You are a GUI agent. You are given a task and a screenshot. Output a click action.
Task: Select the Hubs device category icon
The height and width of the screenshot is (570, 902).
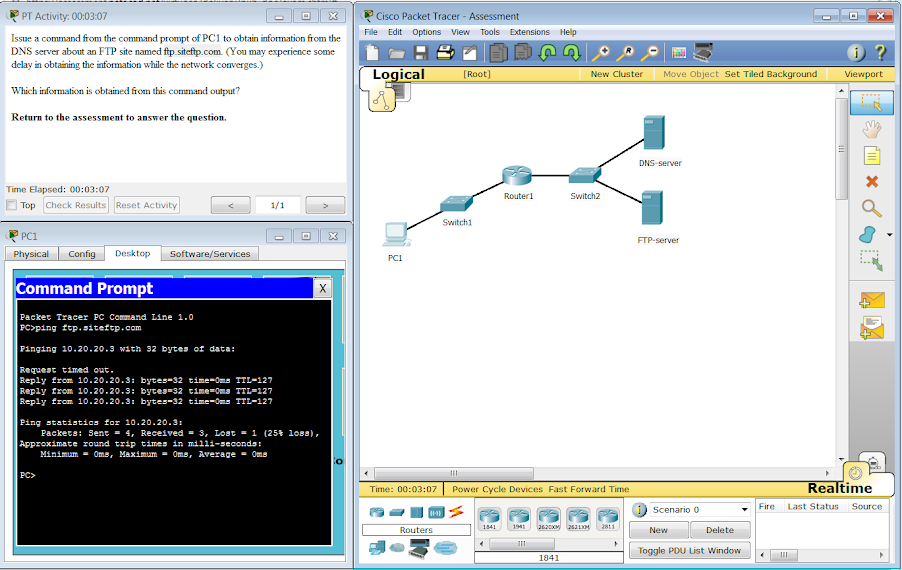[x=416, y=512]
